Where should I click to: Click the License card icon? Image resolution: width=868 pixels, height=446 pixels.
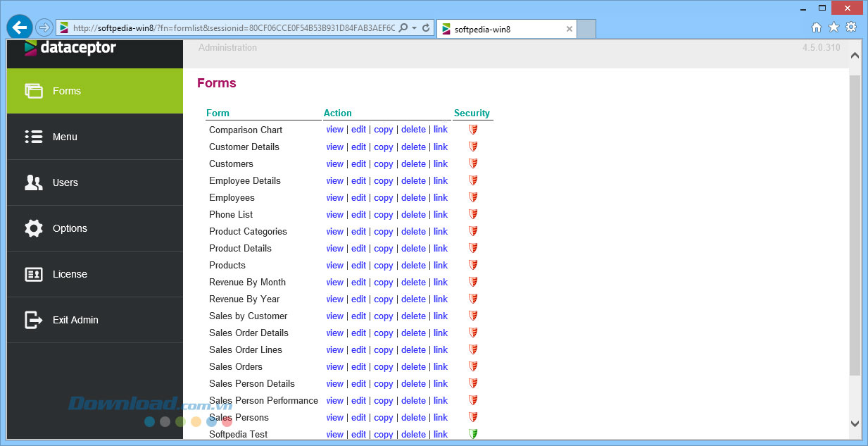[x=34, y=274]
